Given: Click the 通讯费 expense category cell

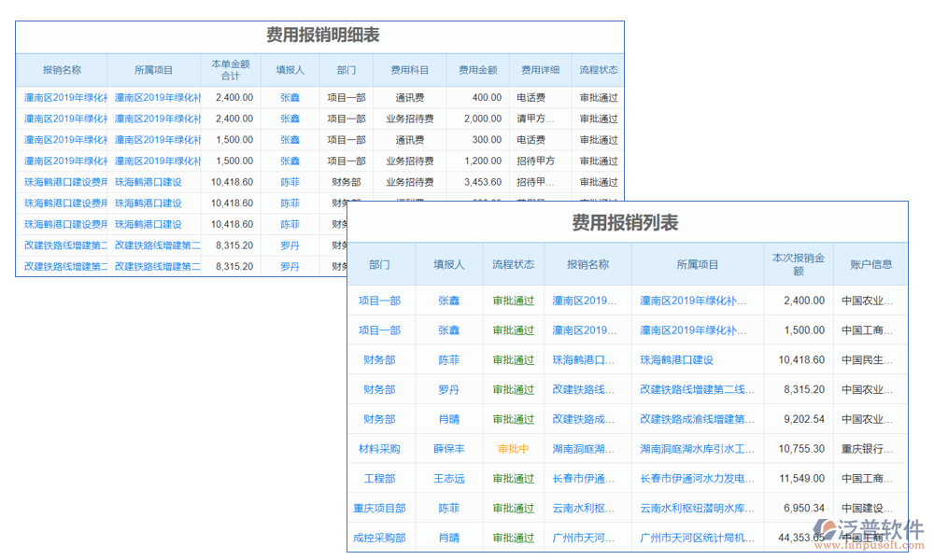Looking at the screenshot, I should (409, 97).
